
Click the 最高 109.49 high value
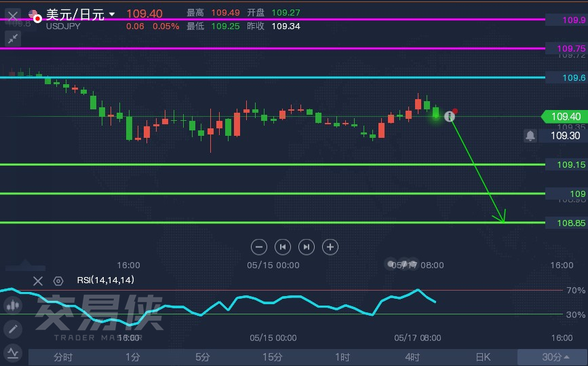coord(225,13)
